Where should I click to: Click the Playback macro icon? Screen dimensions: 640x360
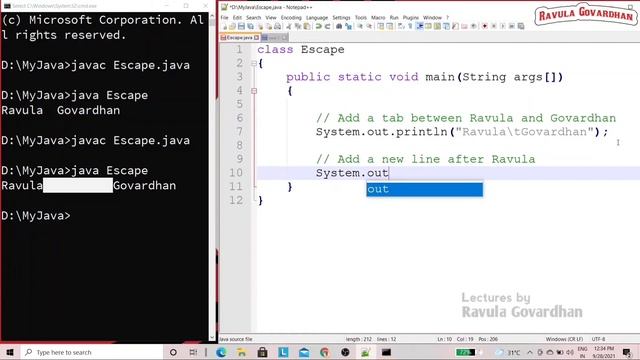tap(503, 26)
